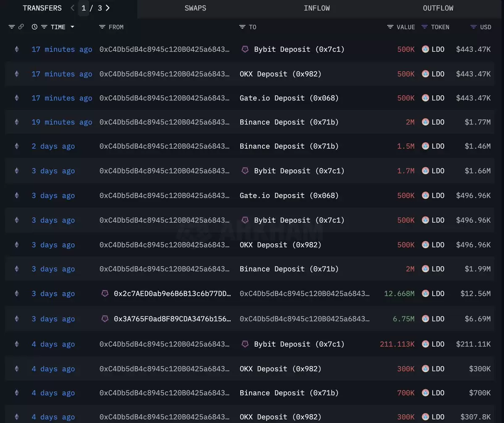Go to the previous transfers page
This screenshot has height=423, width=504.
point(73,8)
